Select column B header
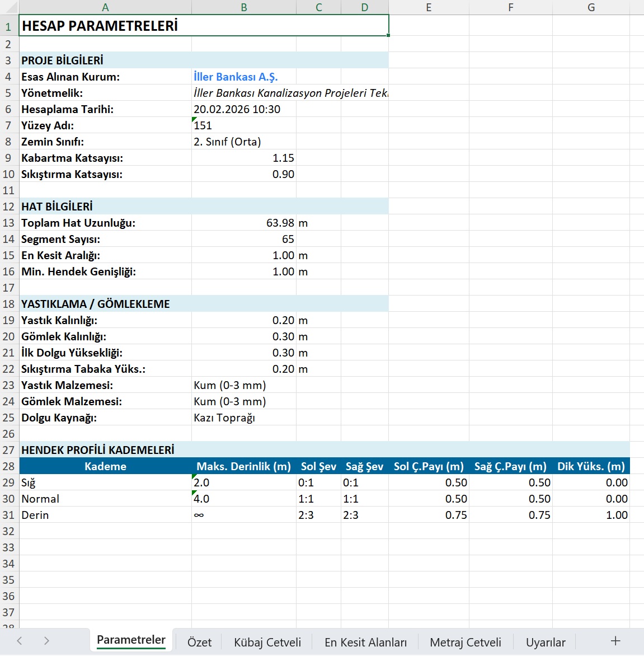Screen dimensions: 644x656 pyautogui.click(x=244, y=7)
